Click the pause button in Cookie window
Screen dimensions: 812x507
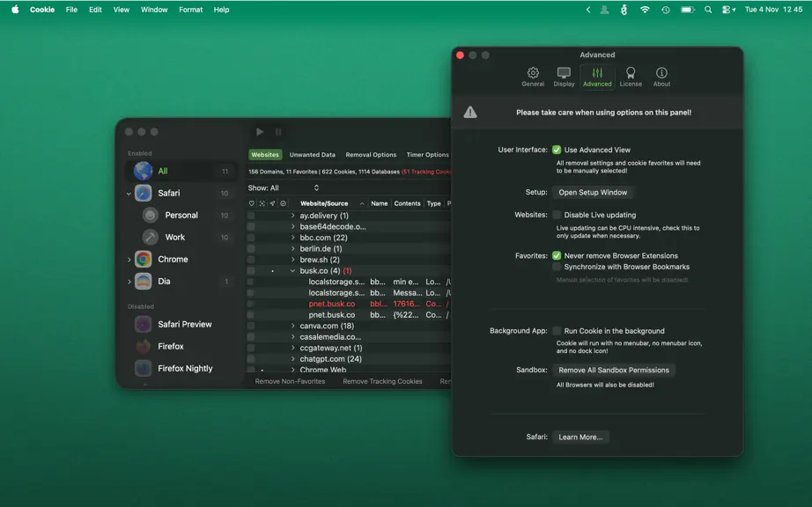(278, 132)
